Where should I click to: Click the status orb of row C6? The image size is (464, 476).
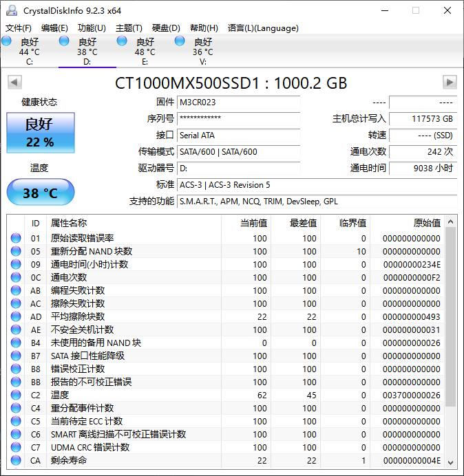point(16,434)
